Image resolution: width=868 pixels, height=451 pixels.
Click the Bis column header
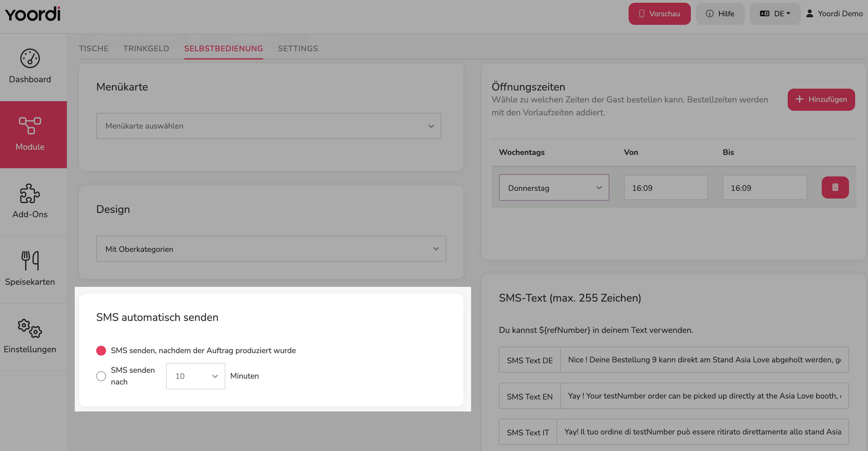pos(728,152)
